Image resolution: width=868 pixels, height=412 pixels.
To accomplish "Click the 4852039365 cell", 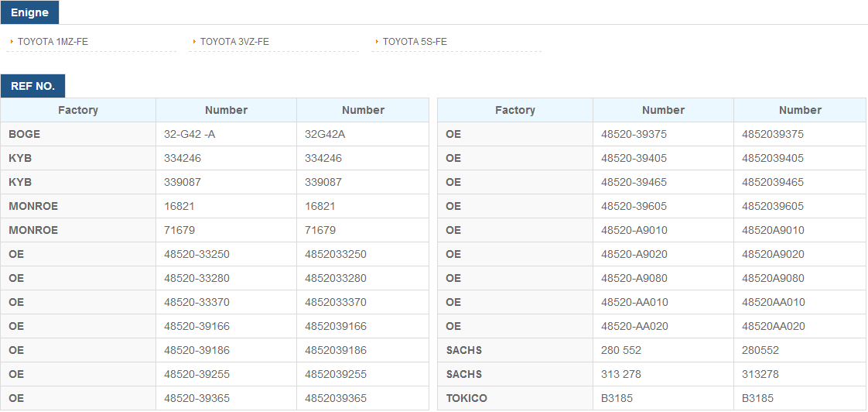I will pyautogui.click(x=363, y=398).
